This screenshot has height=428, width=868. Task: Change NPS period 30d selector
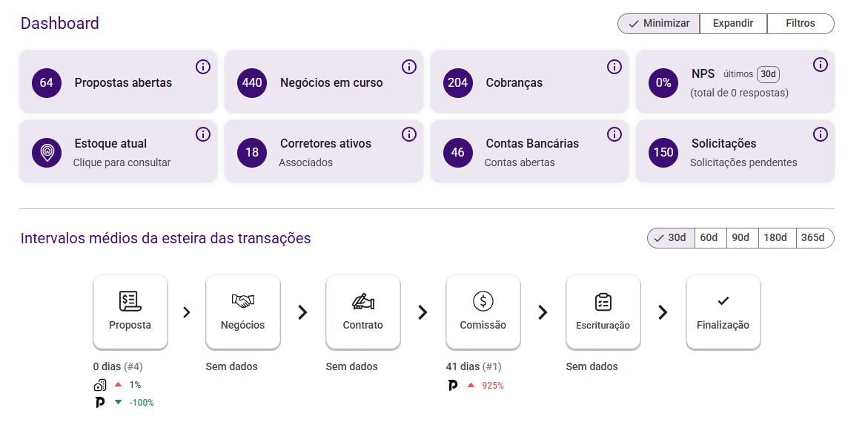point(768,74)
